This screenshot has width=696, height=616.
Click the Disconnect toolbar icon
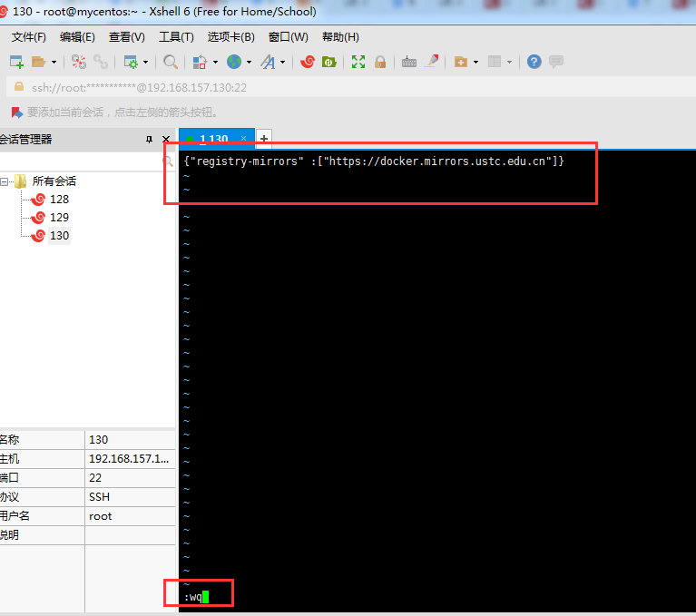click(79, 62)
